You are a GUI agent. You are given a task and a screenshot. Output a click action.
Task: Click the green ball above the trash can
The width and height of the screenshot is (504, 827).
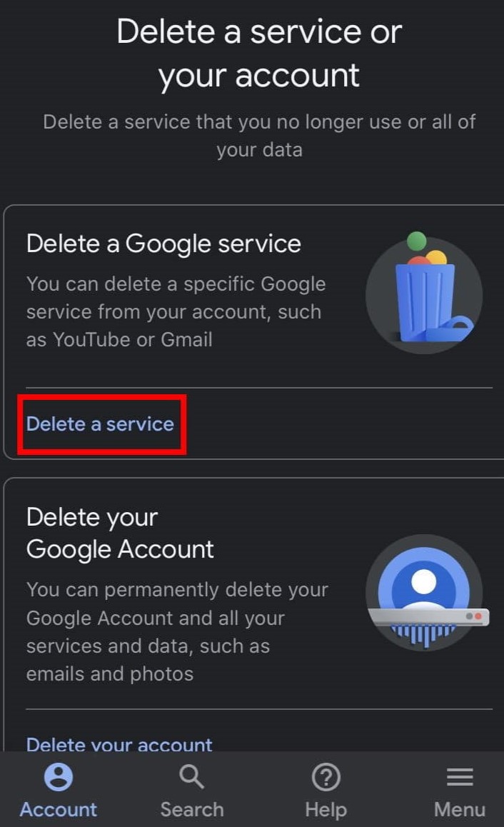coord(416,241)
